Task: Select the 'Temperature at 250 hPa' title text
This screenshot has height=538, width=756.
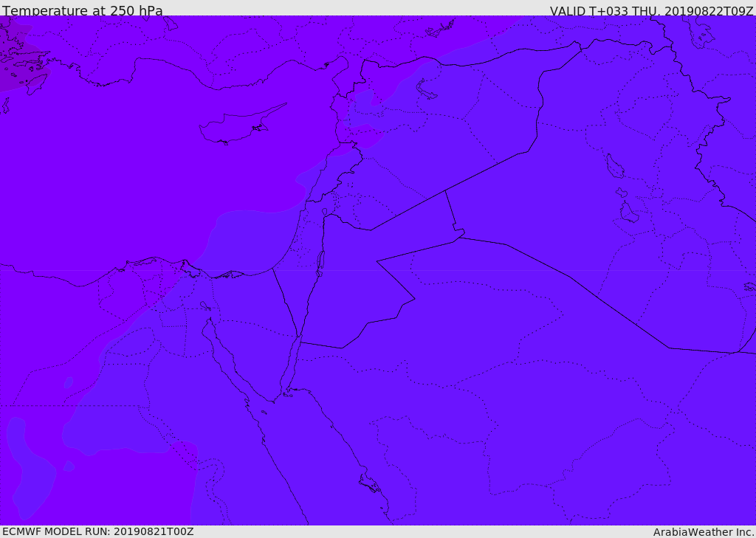Action: click(83, 10)
